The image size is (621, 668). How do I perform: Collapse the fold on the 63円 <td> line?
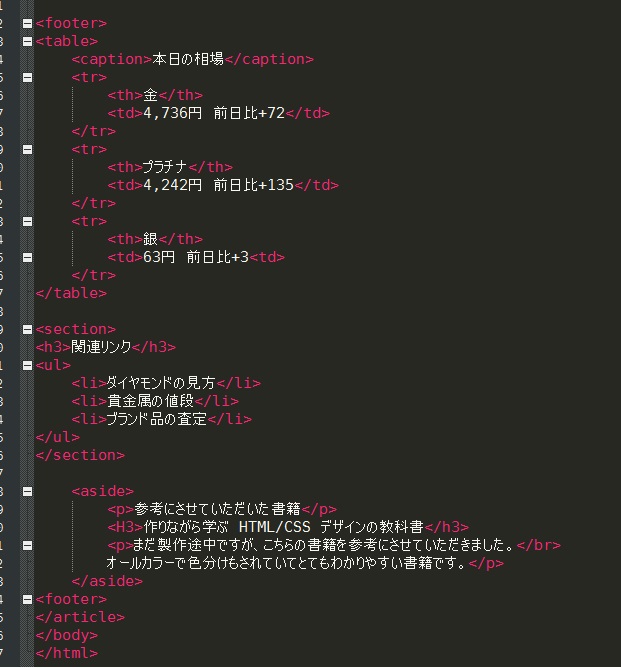[x=27, y=257]
